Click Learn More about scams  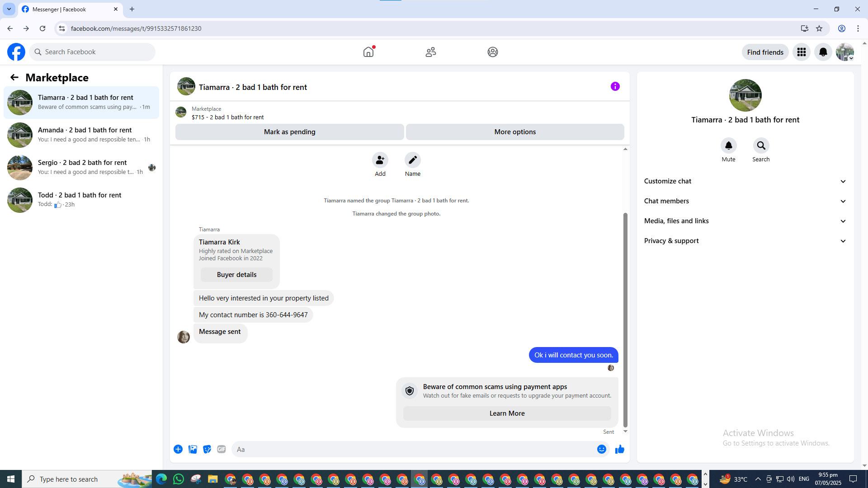pyautogui.click(x=507, y=413)
